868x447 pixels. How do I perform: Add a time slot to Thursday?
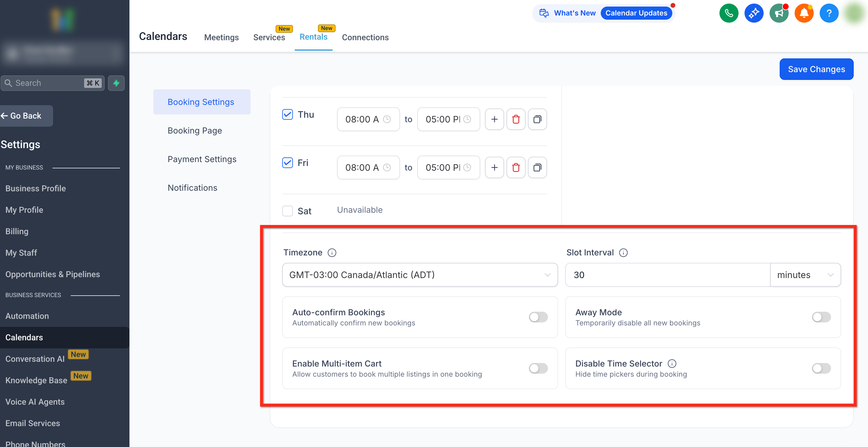coord(494,119)
